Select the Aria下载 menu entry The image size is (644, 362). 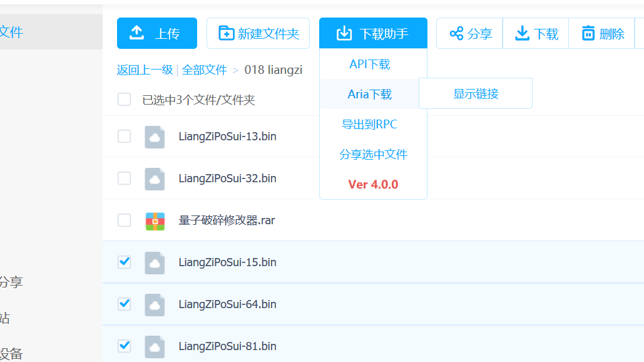pos(370,94)
